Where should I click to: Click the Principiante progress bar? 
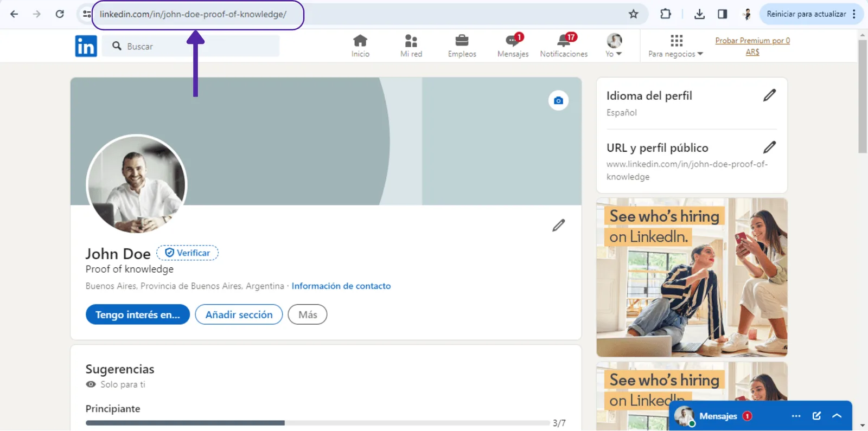point(317,423)
